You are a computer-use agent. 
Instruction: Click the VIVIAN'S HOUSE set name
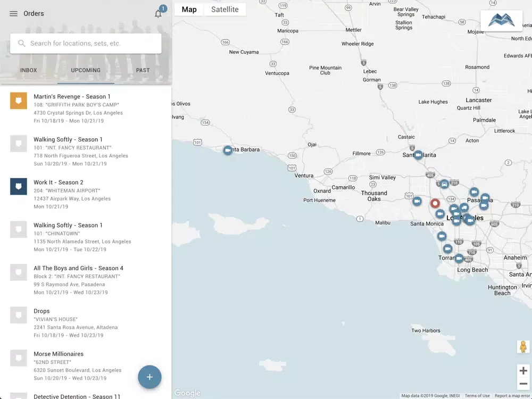pyautogui.click(x=56, y=319)
